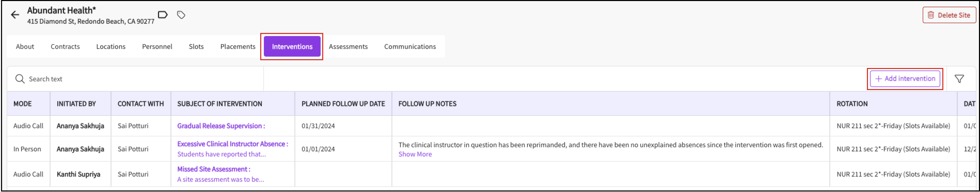Click the Delete Site button

coord(949,15)
